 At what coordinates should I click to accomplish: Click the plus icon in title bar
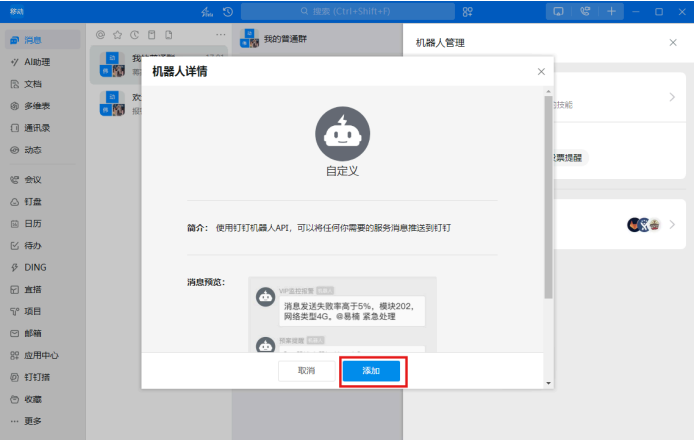(611, 11)
